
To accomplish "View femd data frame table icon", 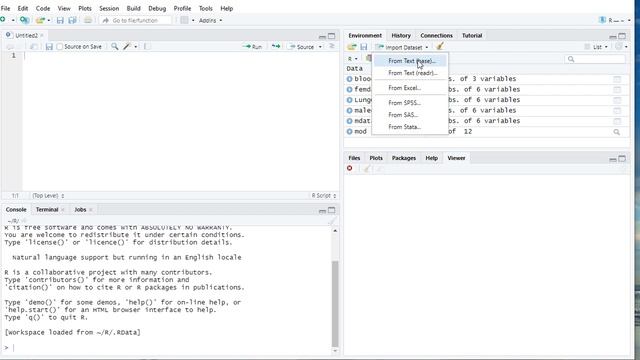I will [617, 89].
